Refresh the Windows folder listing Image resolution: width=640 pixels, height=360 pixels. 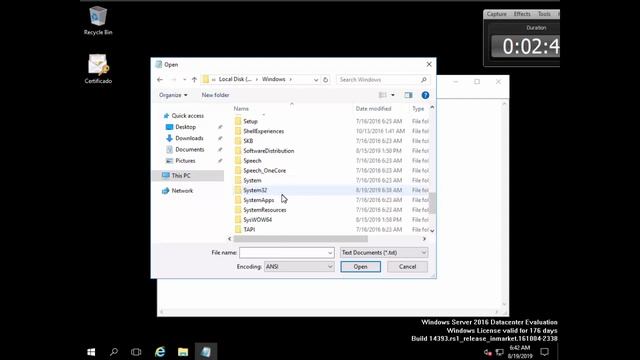(325, 80)
